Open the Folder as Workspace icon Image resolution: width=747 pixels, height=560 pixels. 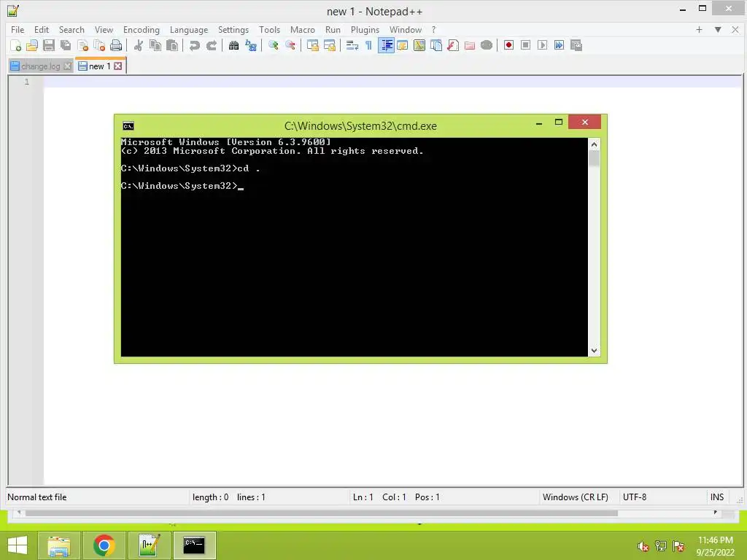470,45
